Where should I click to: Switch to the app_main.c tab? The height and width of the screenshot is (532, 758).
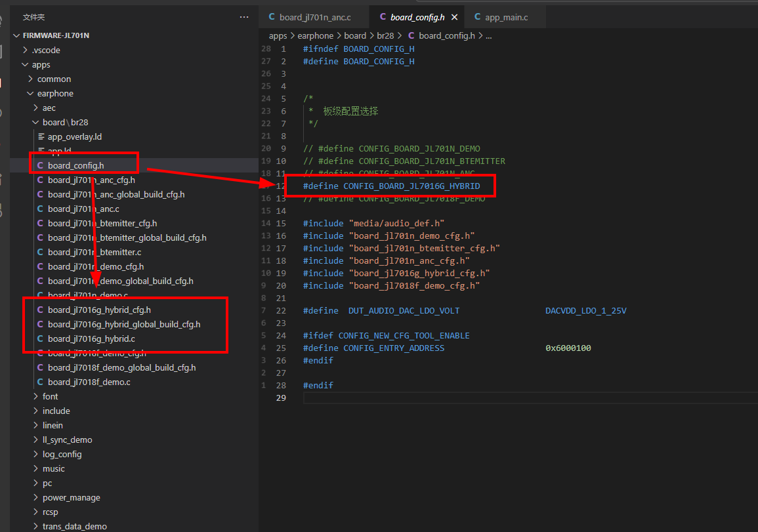click(x=501, y=18)
